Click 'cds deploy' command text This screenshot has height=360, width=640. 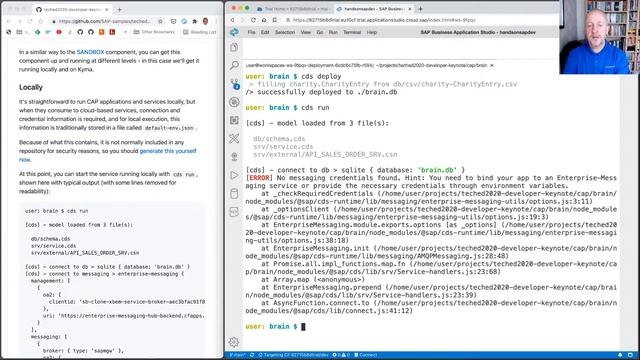[321, 76]
